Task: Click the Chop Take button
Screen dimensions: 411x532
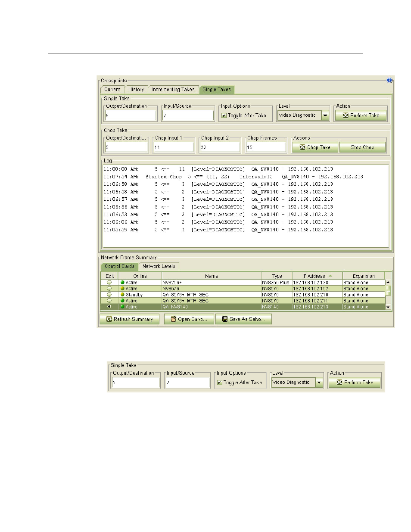Action: pos(315,147)
